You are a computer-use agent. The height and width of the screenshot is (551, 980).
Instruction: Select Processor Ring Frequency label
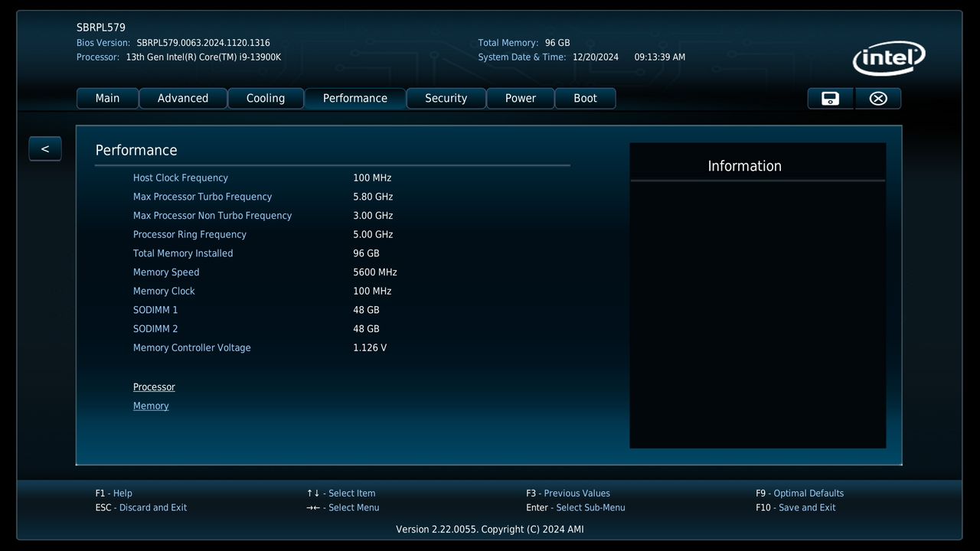(x=190, y=234)
